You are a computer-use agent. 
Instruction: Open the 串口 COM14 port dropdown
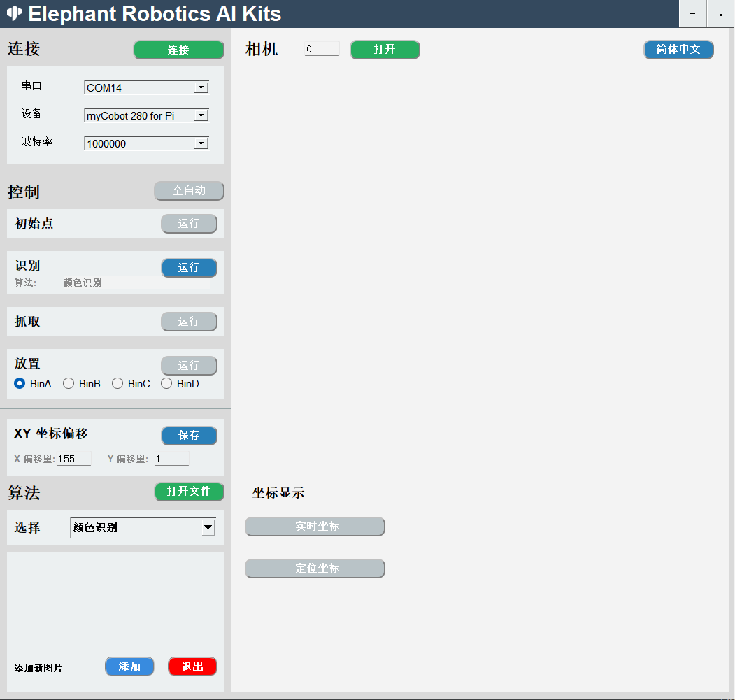(x=201, y=87)
